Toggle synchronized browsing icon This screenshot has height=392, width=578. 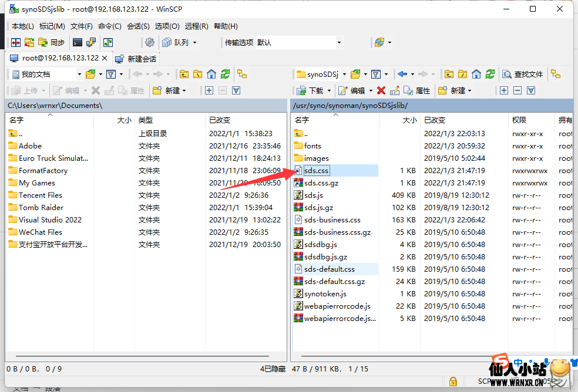point(108,43)
